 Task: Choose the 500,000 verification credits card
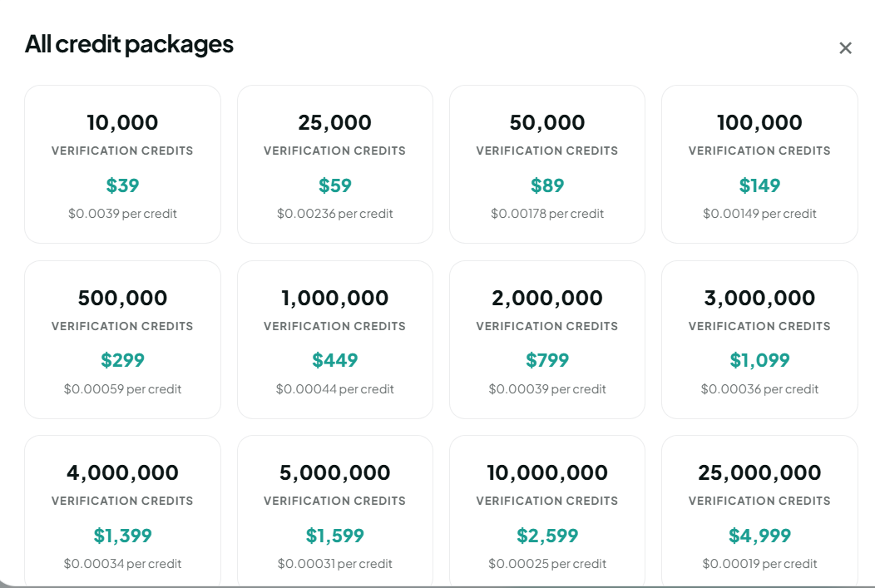tap(123, 340)
